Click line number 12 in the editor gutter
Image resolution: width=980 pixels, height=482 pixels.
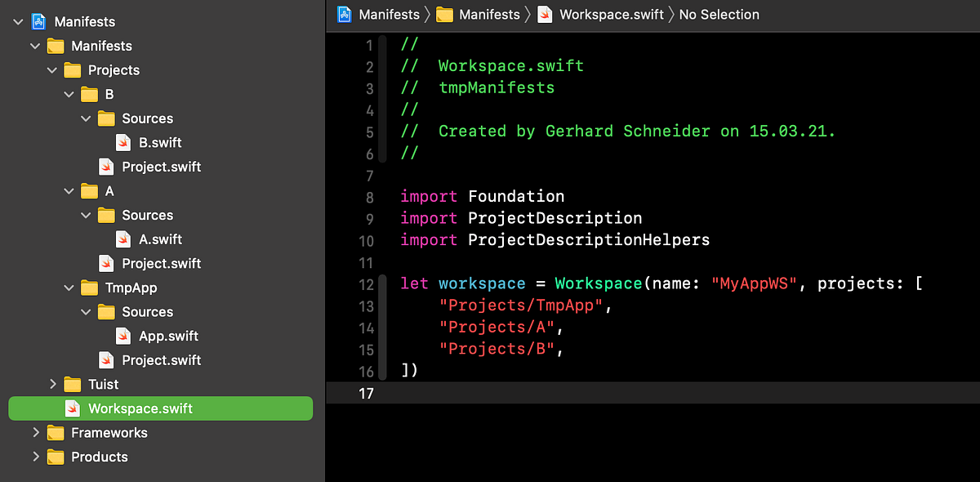click(367, 283)
